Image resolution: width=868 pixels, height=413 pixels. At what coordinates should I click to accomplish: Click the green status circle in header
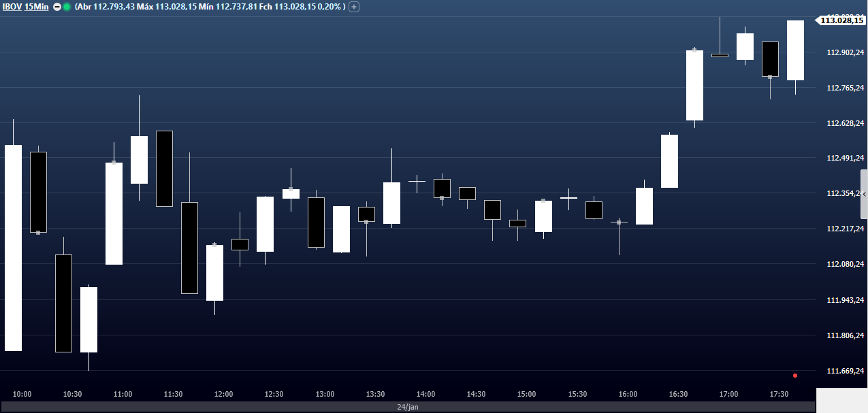coord(67,7)
